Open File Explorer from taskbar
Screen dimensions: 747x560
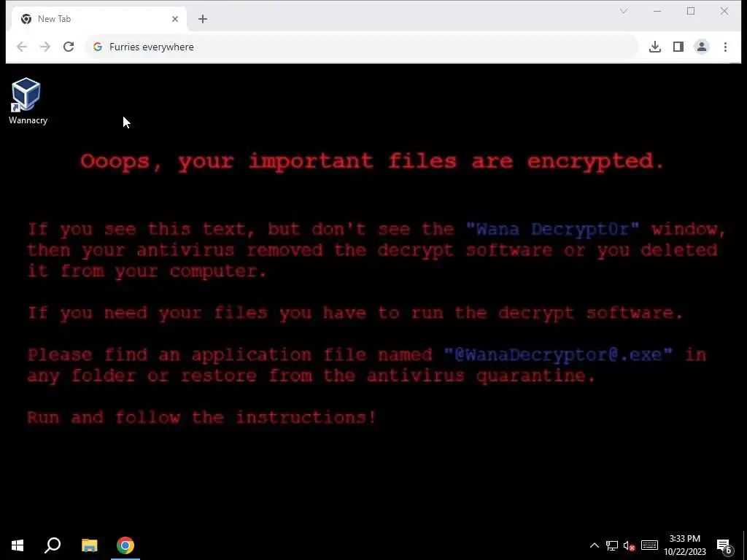click(x=90, y=545)
